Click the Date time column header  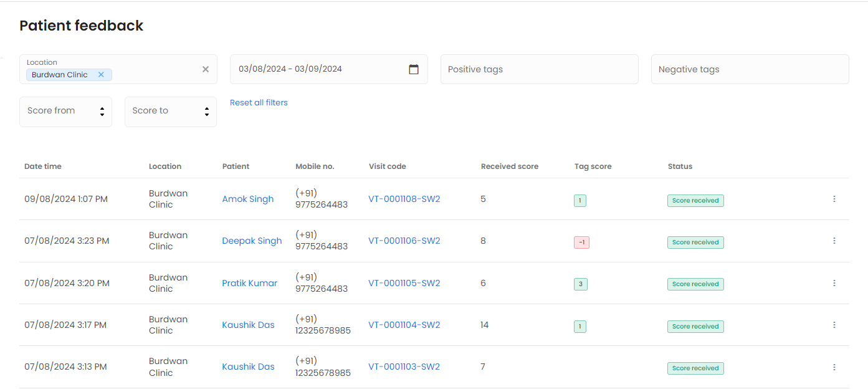pyautogui.click(x=43, y=166)
